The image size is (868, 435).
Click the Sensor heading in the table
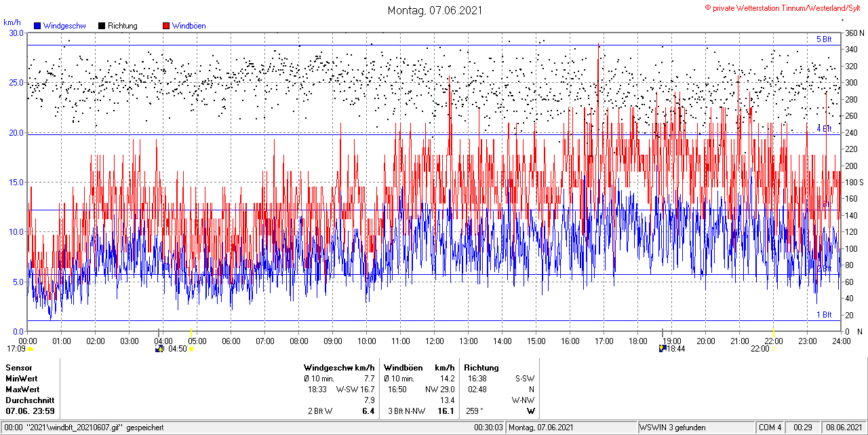click(19, 368)
